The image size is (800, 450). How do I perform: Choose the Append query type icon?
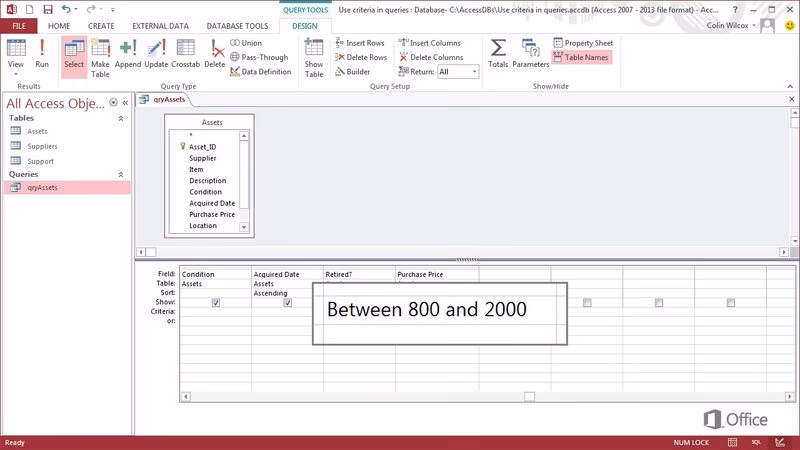128,53
